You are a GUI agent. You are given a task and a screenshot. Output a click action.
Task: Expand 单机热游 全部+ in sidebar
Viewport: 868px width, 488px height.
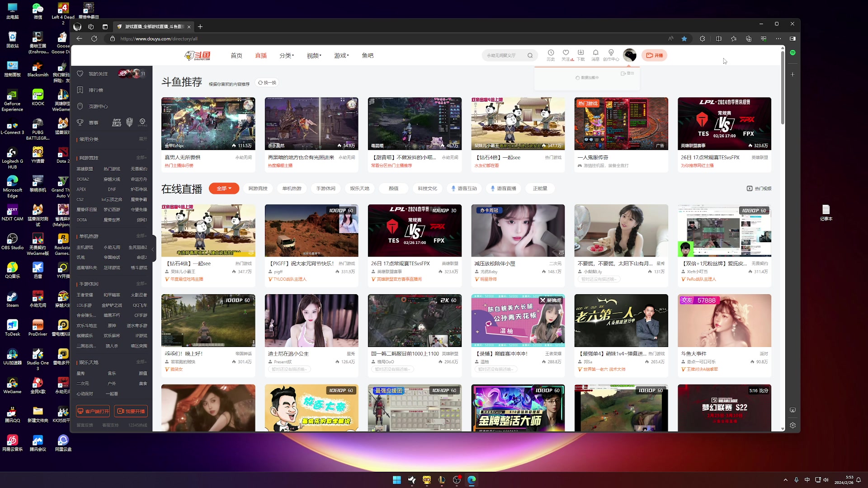142,236
